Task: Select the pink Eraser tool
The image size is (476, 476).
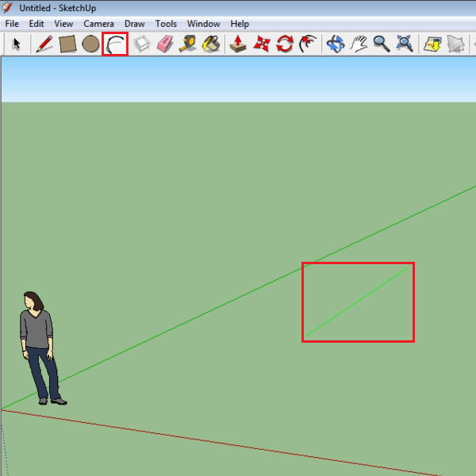Action: point(165,44)
